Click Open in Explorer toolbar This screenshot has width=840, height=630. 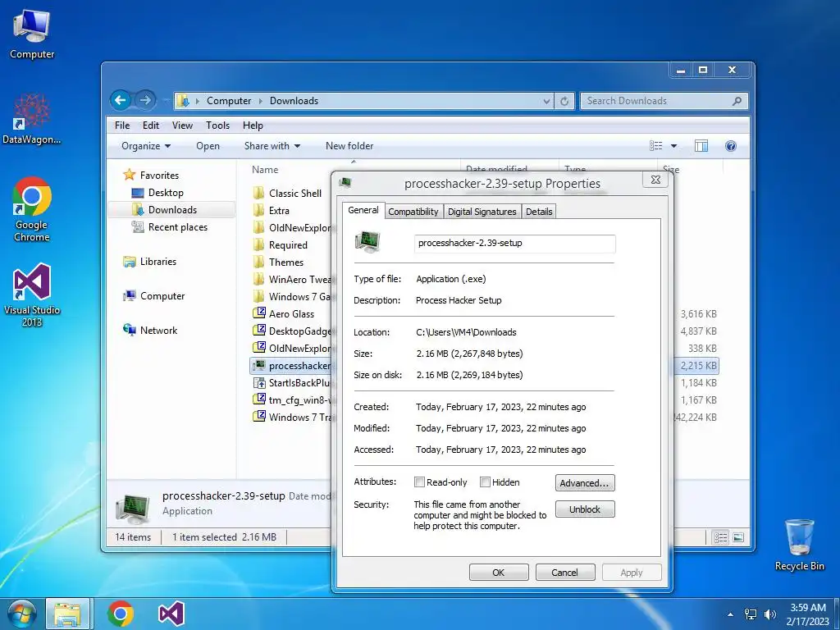click(208, 146)
